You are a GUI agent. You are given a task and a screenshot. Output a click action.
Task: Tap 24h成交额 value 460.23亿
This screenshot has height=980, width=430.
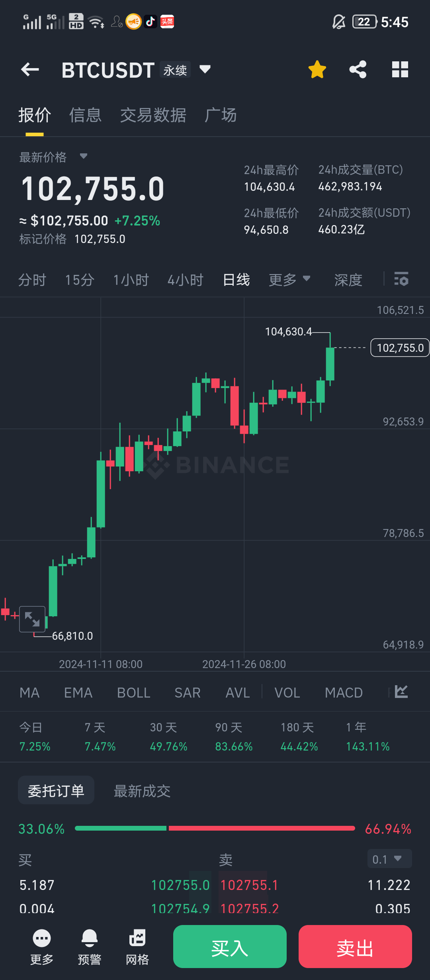pyautogui.click(x=342, y=229)
